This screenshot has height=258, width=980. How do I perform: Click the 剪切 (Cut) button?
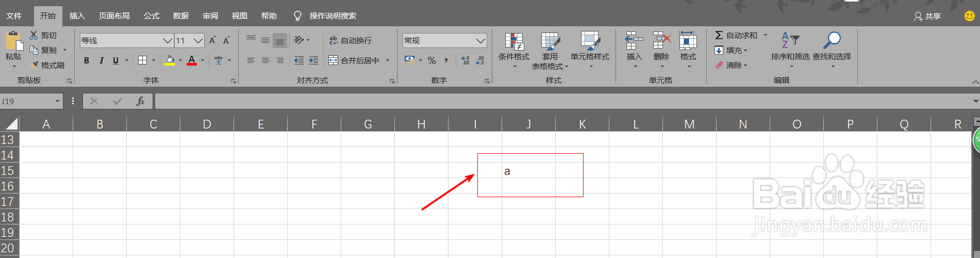[x=43, y=35]
